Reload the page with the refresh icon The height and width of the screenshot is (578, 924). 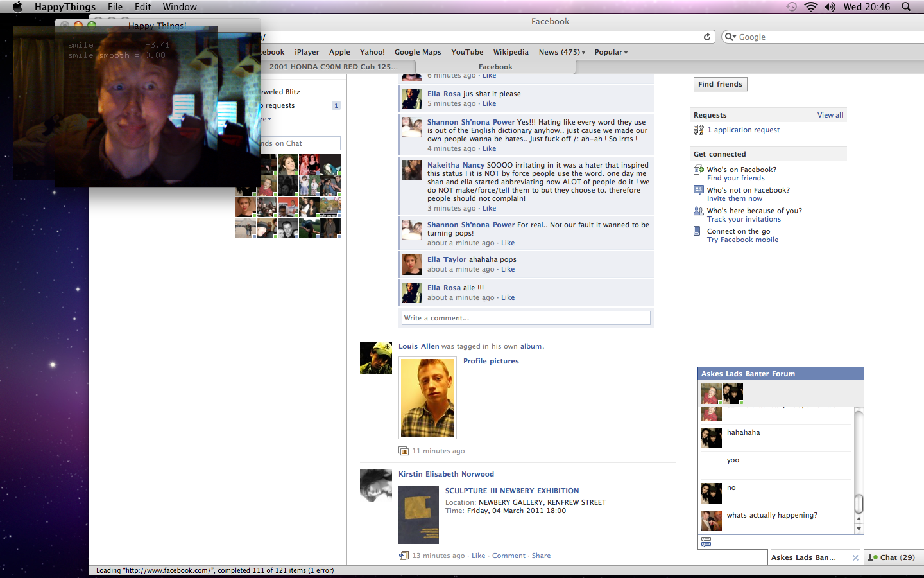[x=707, y=37]
